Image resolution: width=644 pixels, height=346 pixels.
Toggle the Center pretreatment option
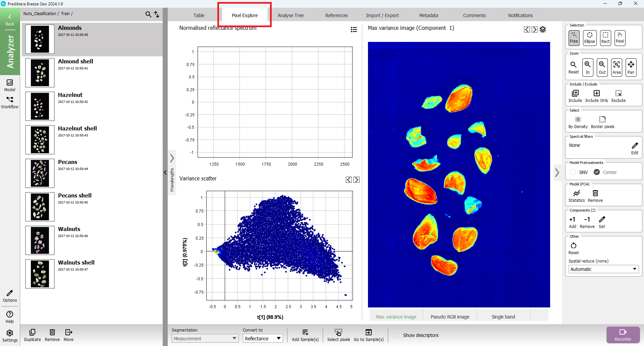click(x=597, y=172)
